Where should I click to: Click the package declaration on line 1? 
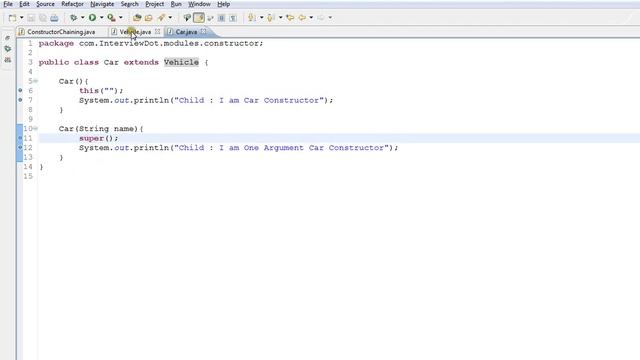[x=151, y=43]
